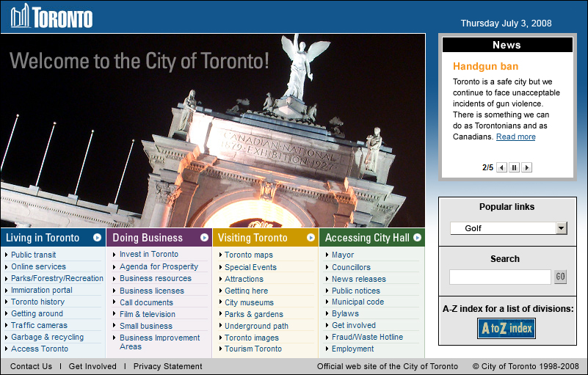Pause the news slideshow
Screen dimensions: 588x375
(514, 167)
